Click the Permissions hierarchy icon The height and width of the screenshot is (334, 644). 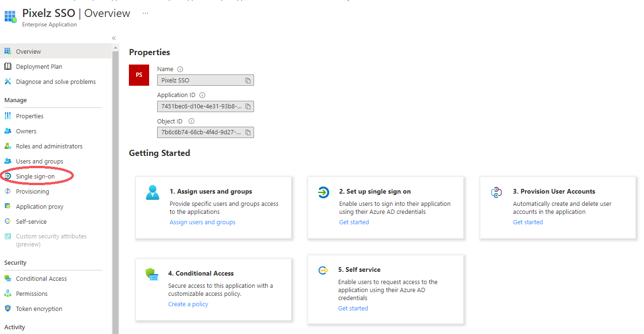(x=8, y=293)
